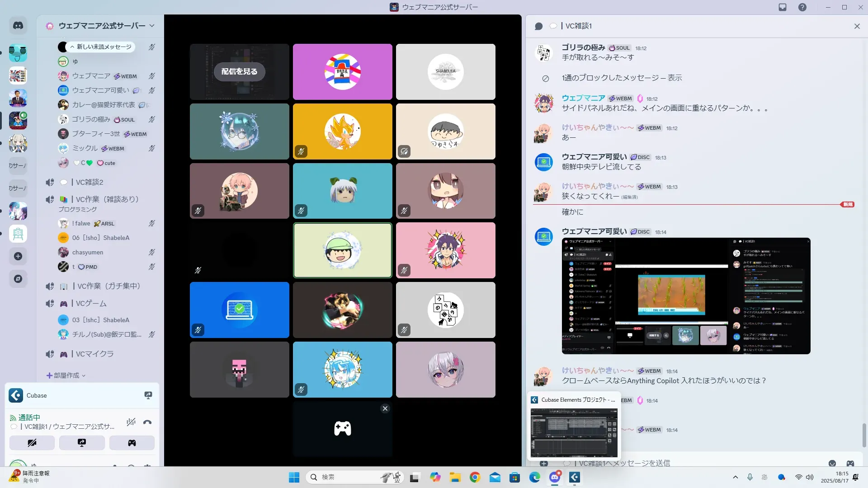Click share screen button in voice panel
This screenshot has width=868, height=488.
click(82, 443)
